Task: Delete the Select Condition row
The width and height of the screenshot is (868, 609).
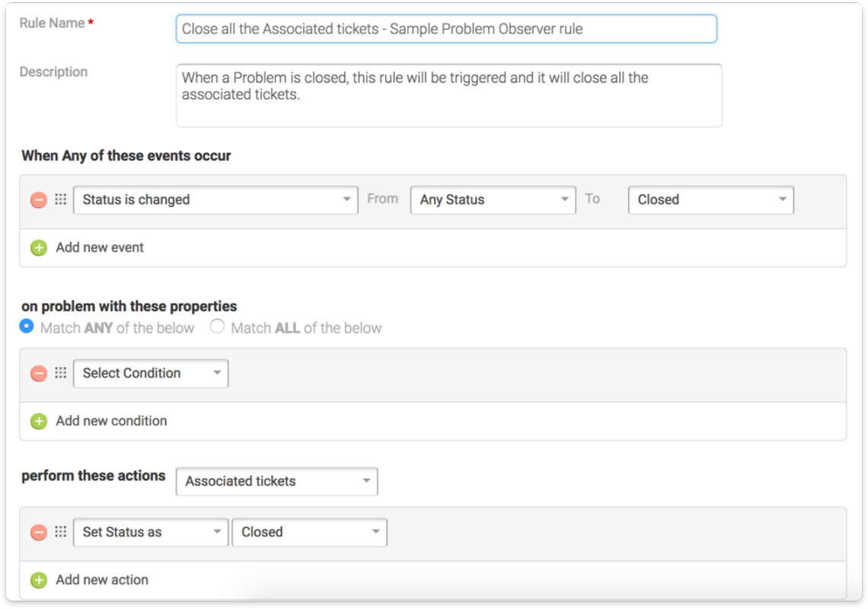Action: coord(38,373)
